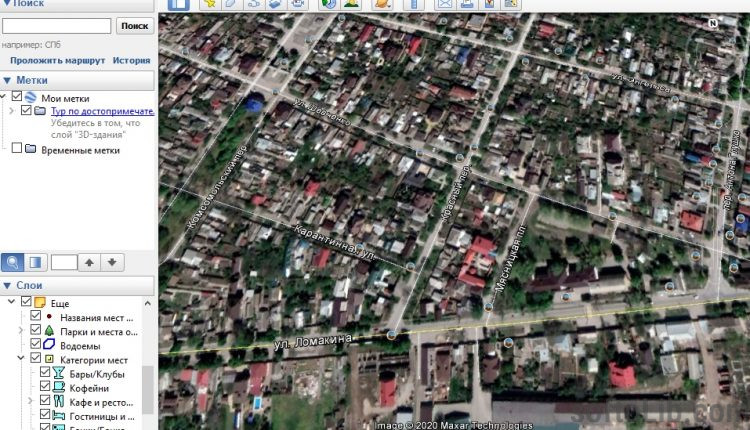Image resolution: width=750 pixels, height=430 pixels.
Task: Collapse the Категории мест chevron
Action: click(x=21, y=358)
